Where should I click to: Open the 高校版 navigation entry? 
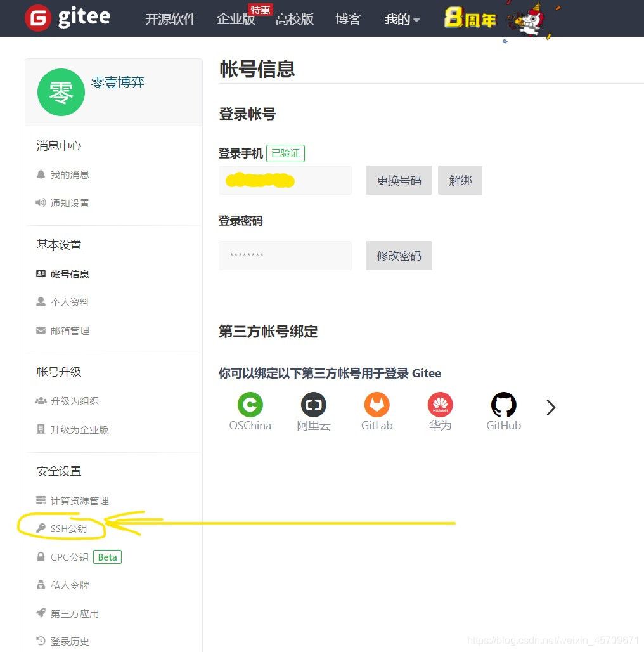(295, 20)
